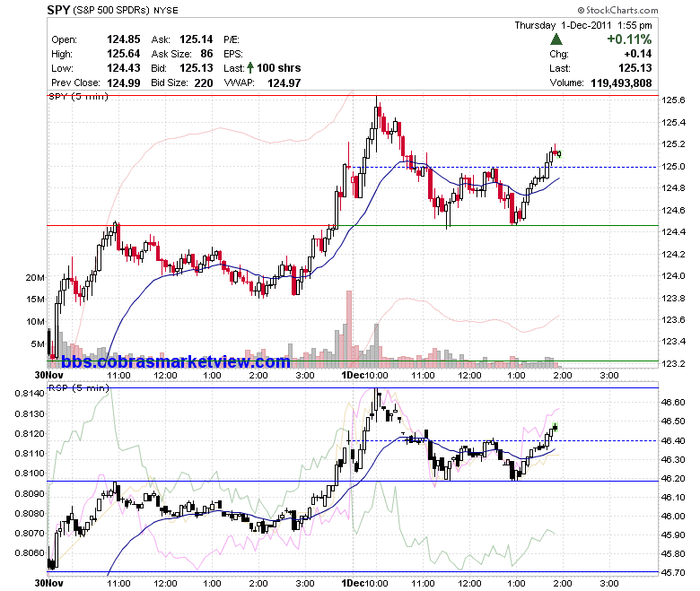Select the Bid value next to Bid label
This screenshot has width=700, height=591.
(x=196, y=68)
